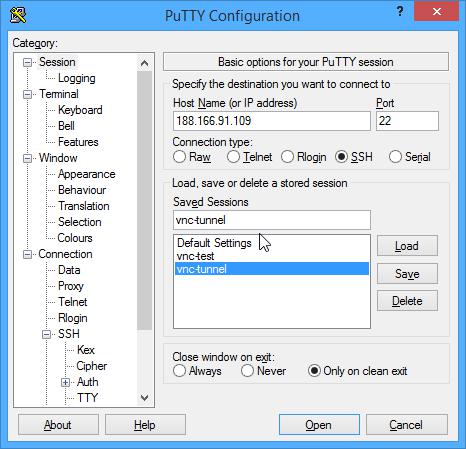Collapse the SSH tree node

(47, 334)
